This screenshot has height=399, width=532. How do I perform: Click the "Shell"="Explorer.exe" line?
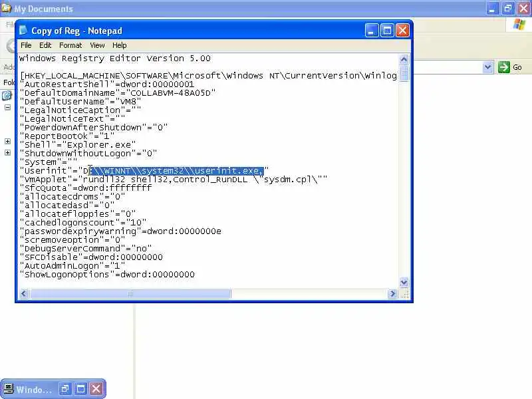point(78,145)
